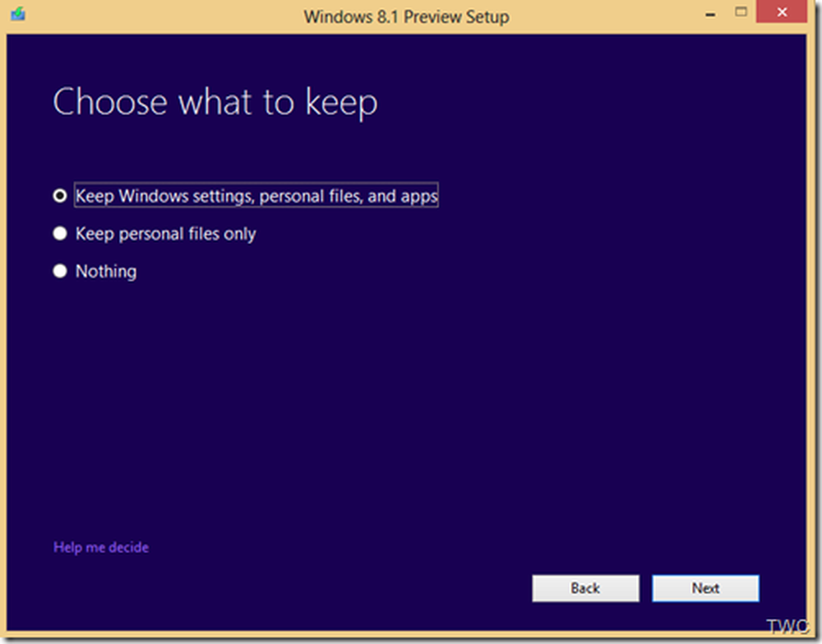
Task: Close the Windows 8.1 Preview Setup window
Action: tap(781, 12)
